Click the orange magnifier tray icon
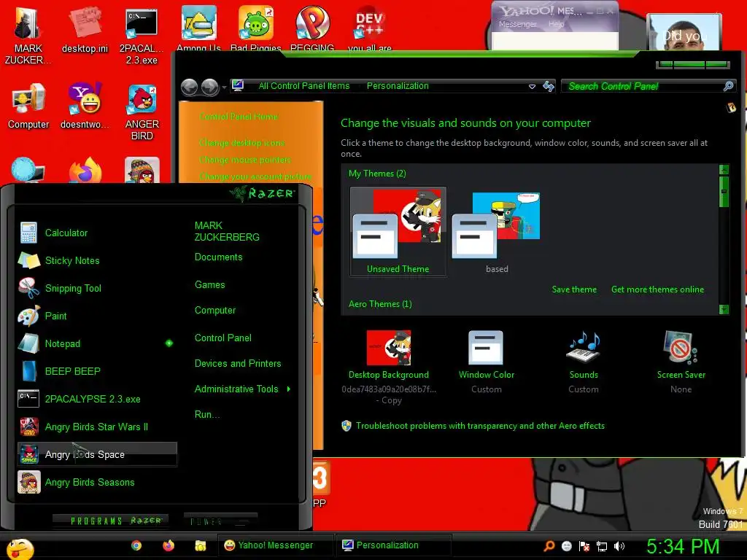The image size is (747, 560). click(x=549, y=545)
